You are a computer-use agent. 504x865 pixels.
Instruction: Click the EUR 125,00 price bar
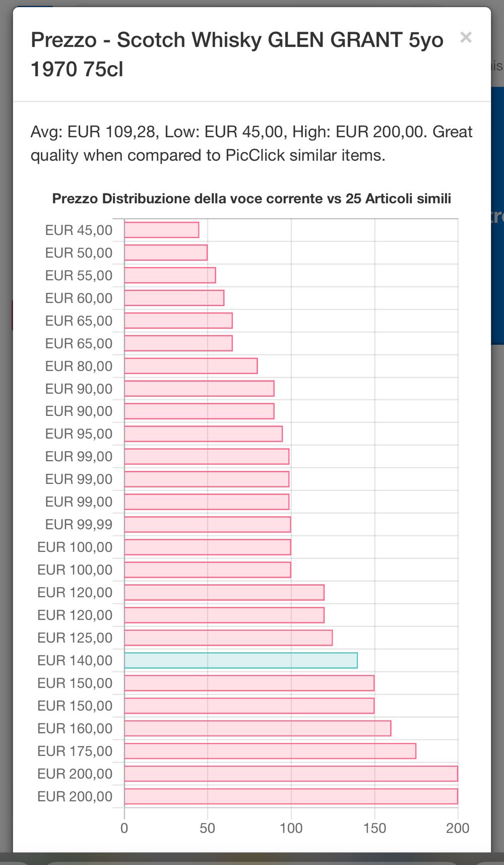(x=228, y=638)
